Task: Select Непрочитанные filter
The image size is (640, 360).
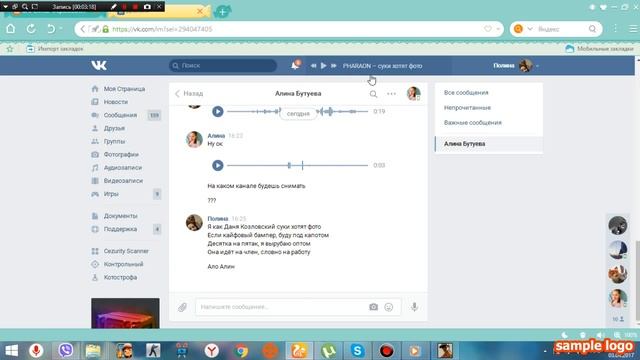Action: tap(467, 108)
